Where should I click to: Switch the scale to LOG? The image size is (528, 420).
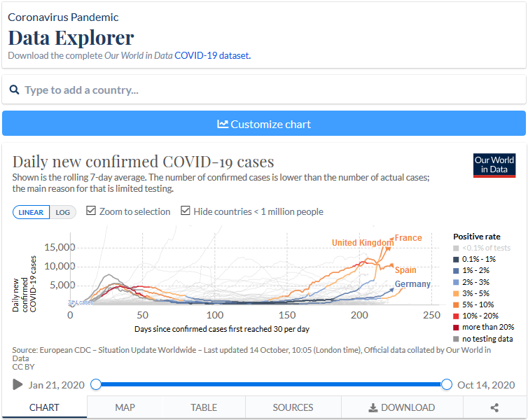[63, 212]
